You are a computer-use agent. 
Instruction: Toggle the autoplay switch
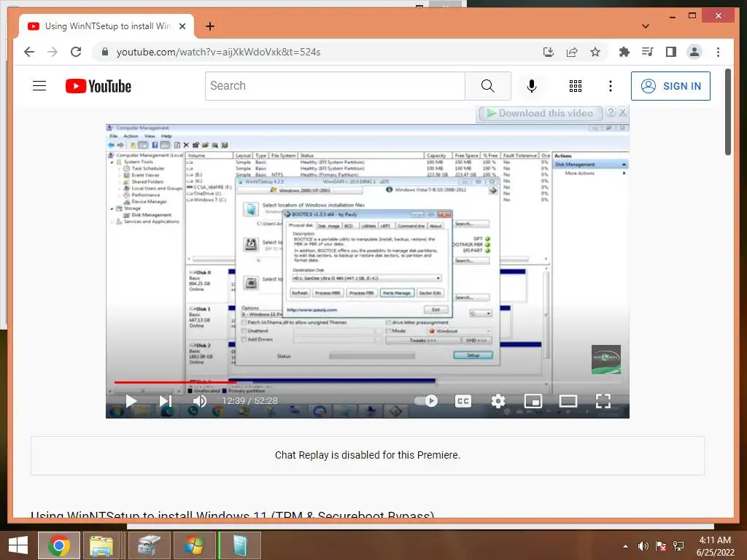pyautogui.click(x=426, y=401)
